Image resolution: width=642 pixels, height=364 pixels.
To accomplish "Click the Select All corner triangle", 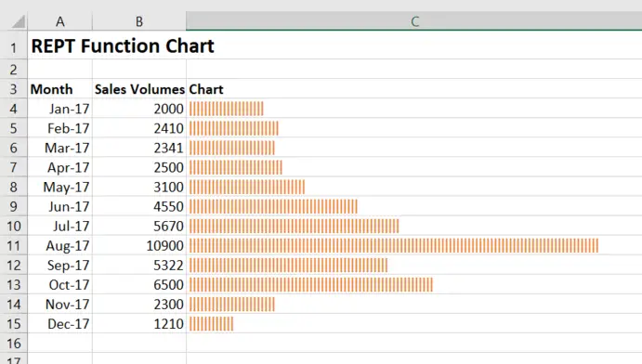I will click(x=19, y=21).
